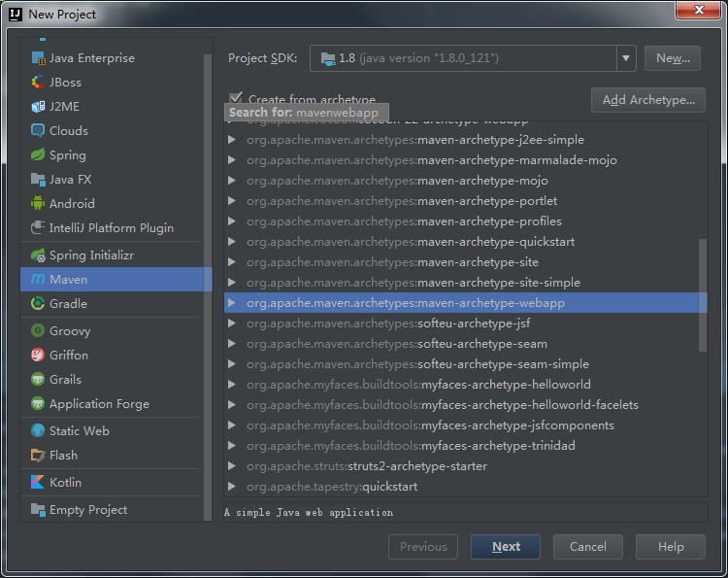Image resolution: width=728 pixels, height=578 pixels.
Task: Expand maven-archetype-profiles node
Action: coord(232,221)
